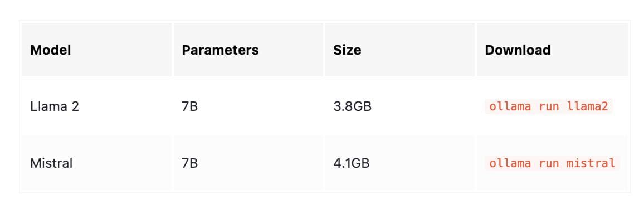
Task: Click the 'GB' unit of 4.1GB
Action: pyautogui.click(x=360, y=163)
